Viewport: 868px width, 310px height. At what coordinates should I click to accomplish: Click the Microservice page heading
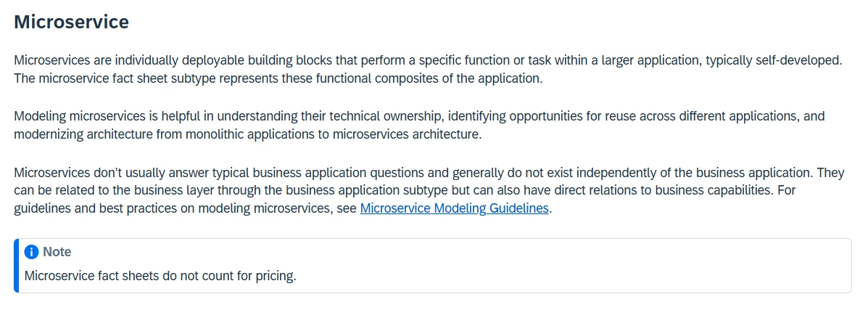(71, 22)
